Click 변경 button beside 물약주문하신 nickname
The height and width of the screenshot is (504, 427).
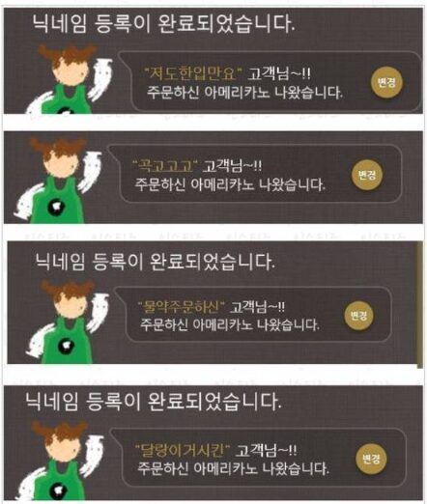358,316
